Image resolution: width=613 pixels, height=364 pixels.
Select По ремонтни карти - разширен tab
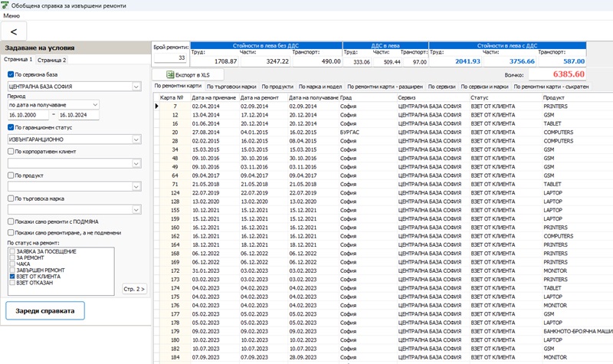tap(385, 87)
